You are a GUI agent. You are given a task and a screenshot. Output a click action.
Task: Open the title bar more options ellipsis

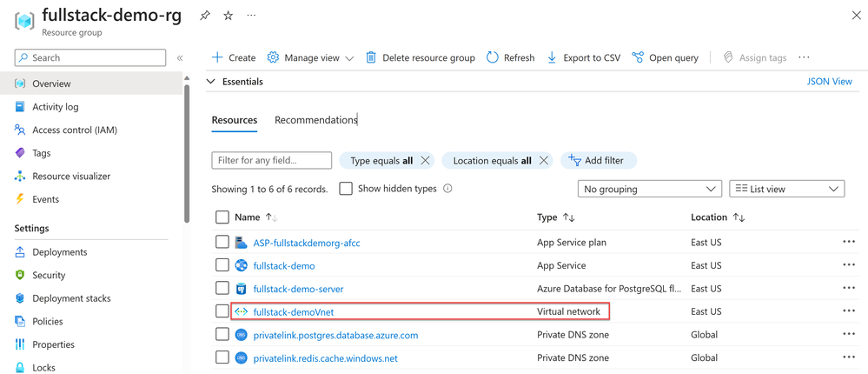251,15
